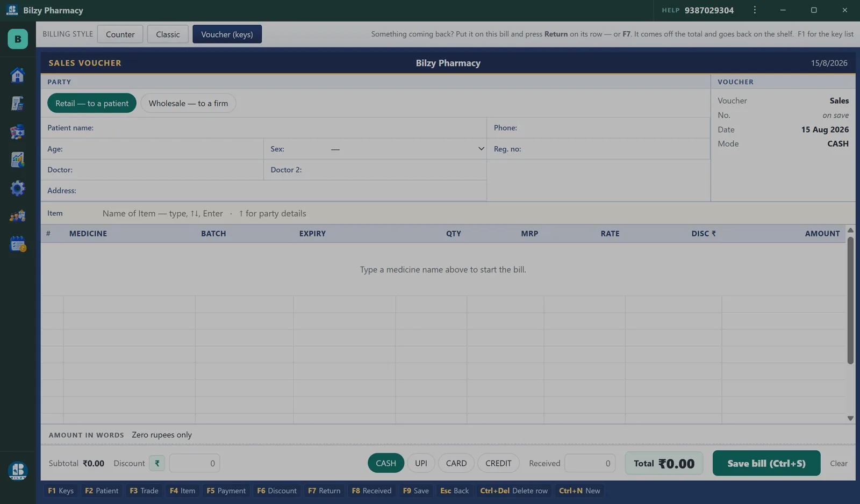Viewport: 860px width, 504px height.
Task: Select Wholesale — to a firm
Action: click(x=188, y=103)
